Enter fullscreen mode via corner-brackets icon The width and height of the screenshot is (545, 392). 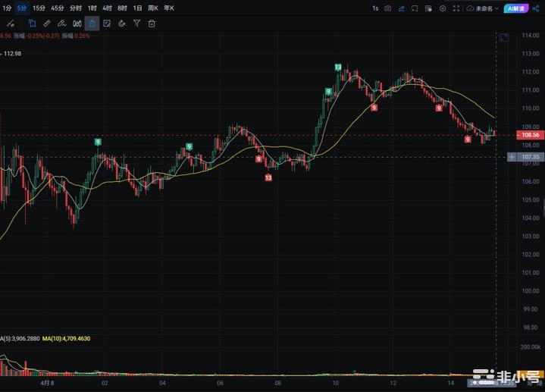coord(456,8)
